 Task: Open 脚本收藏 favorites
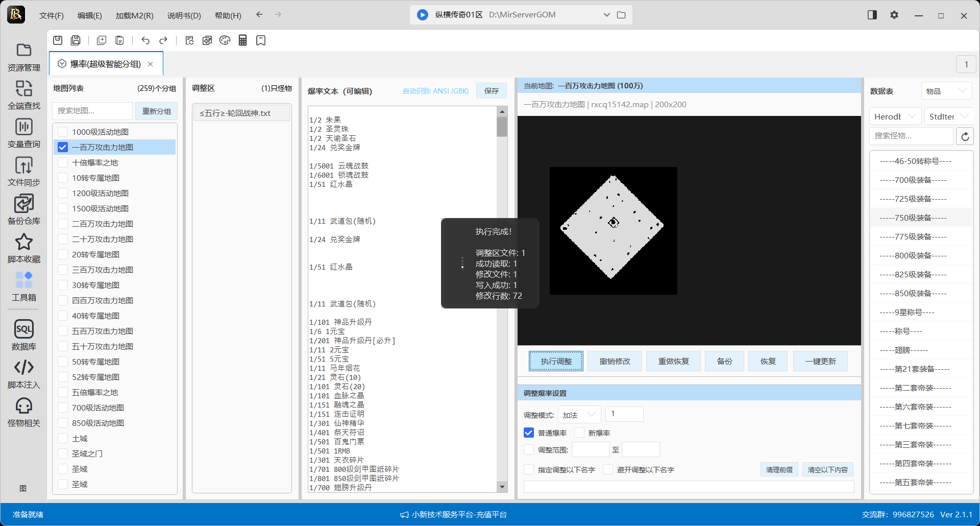click(x=23, y=249)
